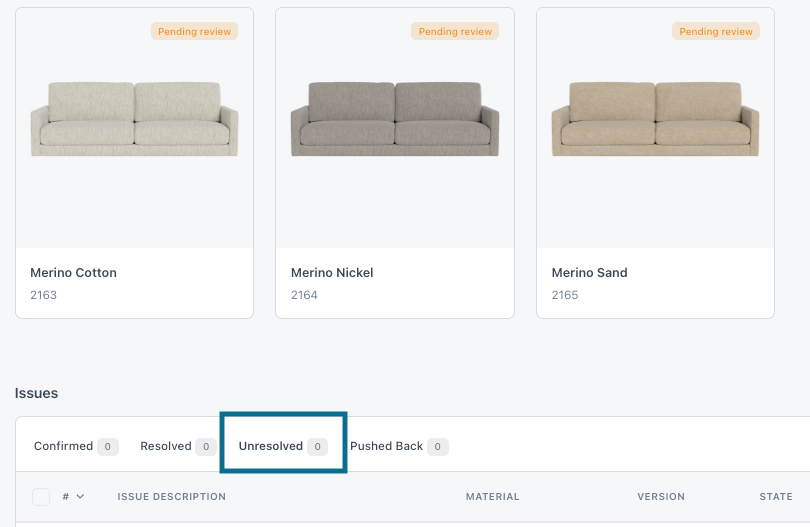Open the Merino Nickel sofa thumbnail
The height and width of the screenshot is (527, 810).
tap(395, 119)
